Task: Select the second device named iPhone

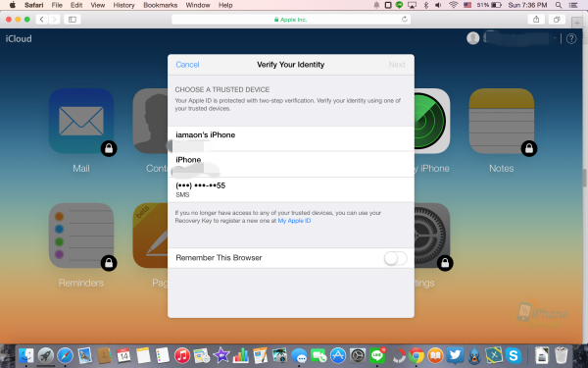Action: 291,164
